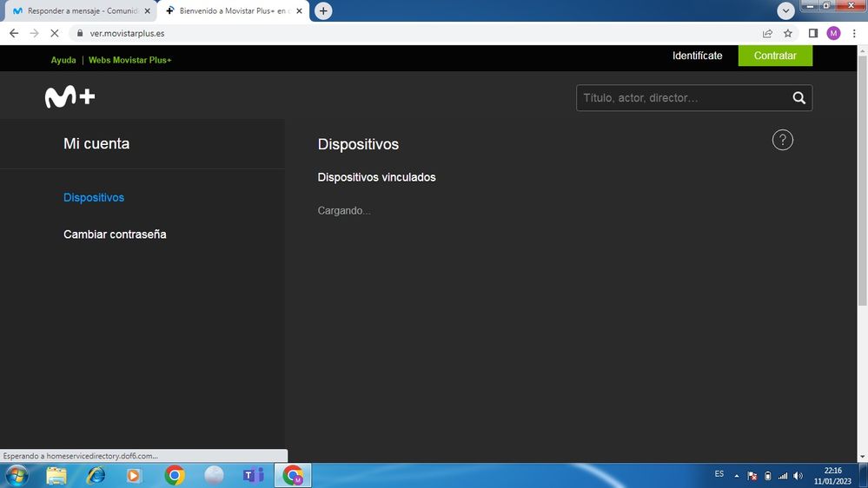Open Chrome three-dot menu

point(854,33)
